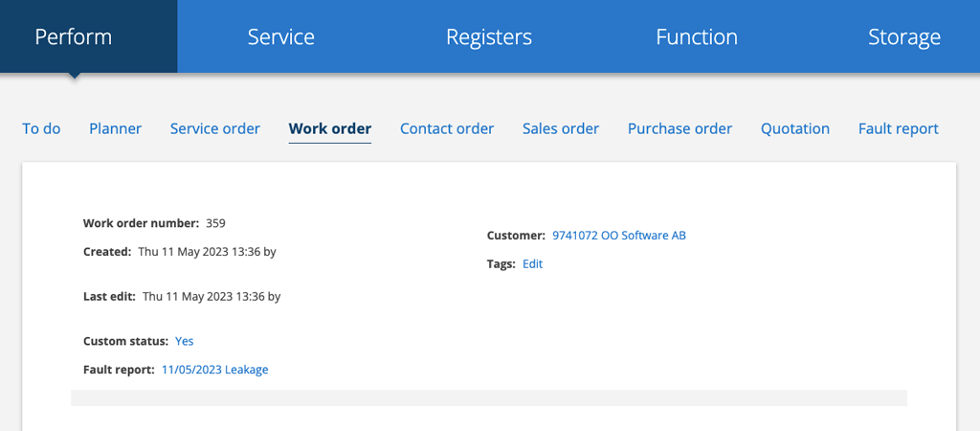Viewport: 980px width, 431px height.
Task: Click the gray bar below Fault report
Action: pos(488,397)
